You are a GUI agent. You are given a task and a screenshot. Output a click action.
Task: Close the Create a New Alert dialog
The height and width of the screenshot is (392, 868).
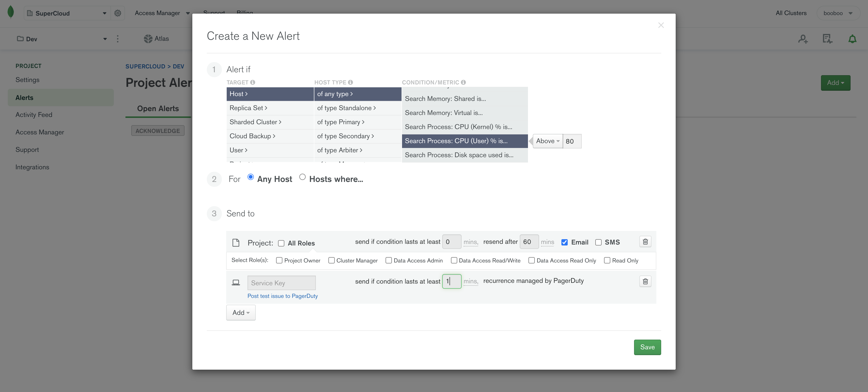pyautogui.click(x=661, y=25)
